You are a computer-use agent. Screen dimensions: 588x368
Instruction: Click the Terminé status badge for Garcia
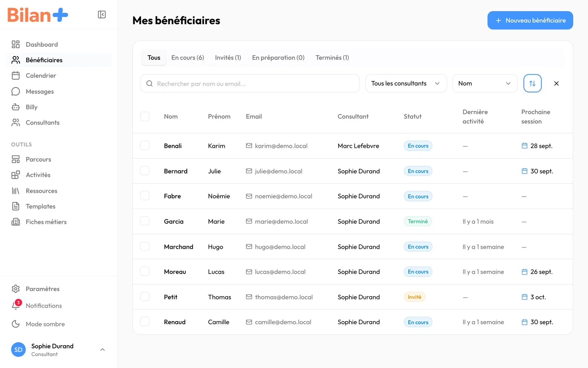coord(418,221)
